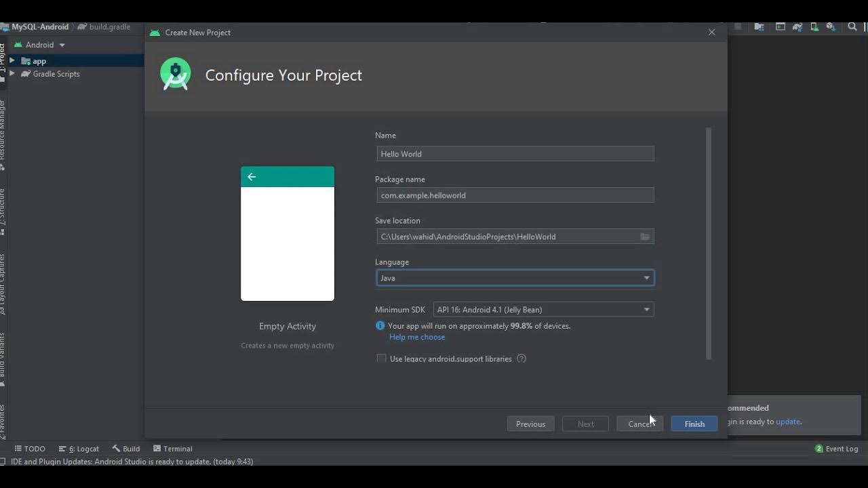The height and width of the screenshot is (488, 868).
Task: Enable Use legacy android.support libraries checkbox
Action: (x=381, y=359)
